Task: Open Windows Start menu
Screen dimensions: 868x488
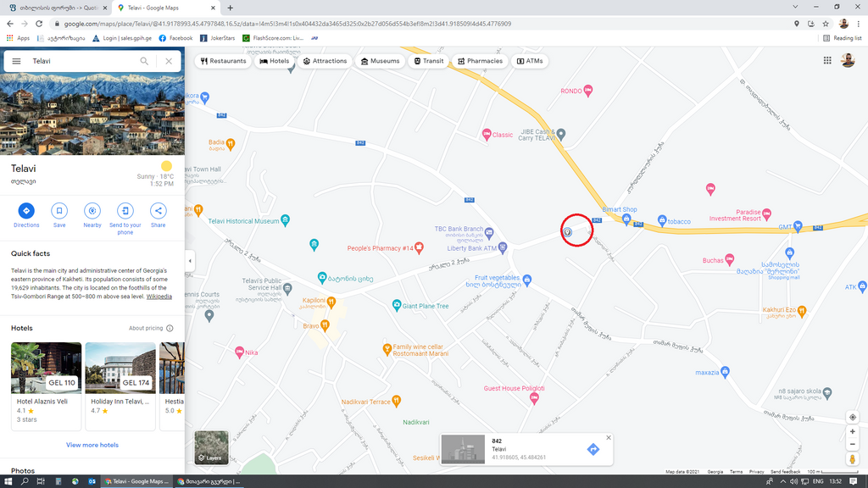Action: 8,481
